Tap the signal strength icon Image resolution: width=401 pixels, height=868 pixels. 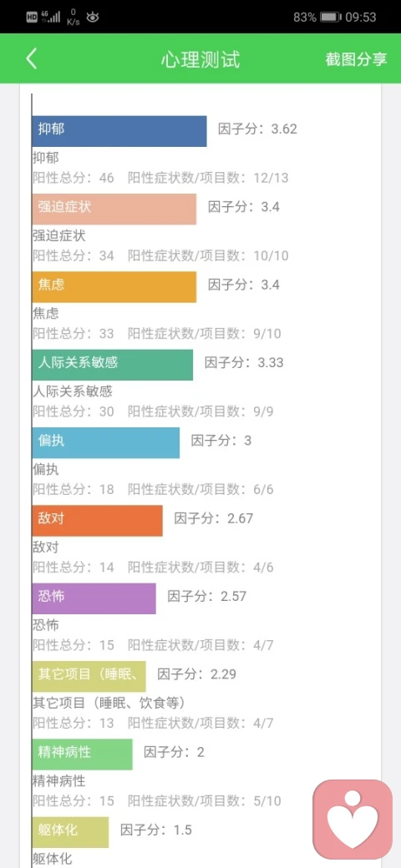click(50, 17)
